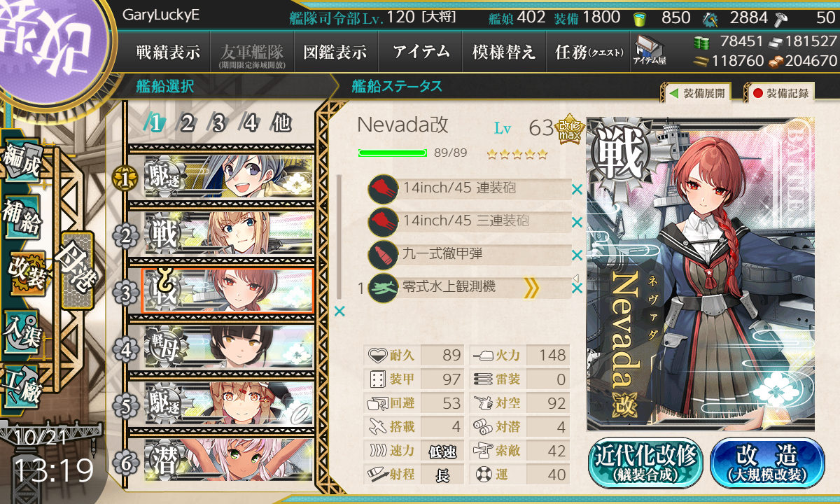The image size is (840, 504).
Task: Switch to fleet tab 2
Action: (x=188, y=124)
